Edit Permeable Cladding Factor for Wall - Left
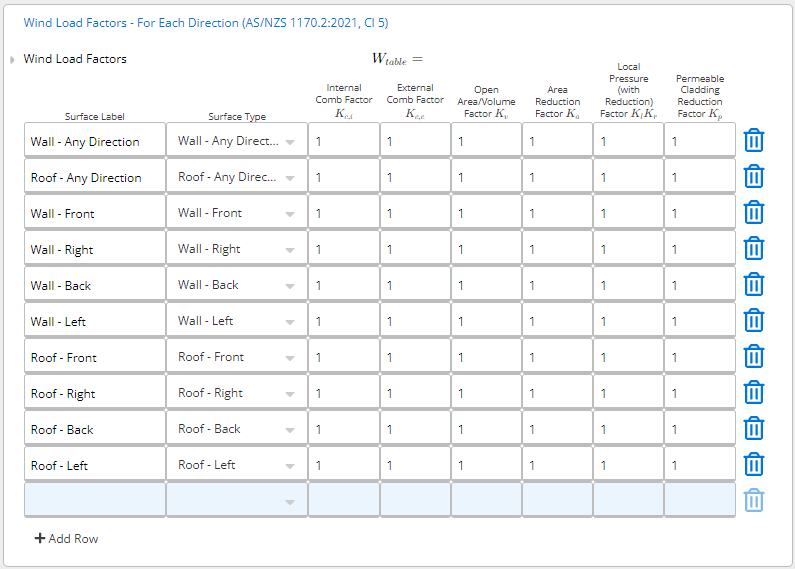The height and width of the screenshot is (569, 795). pos(700,319)
